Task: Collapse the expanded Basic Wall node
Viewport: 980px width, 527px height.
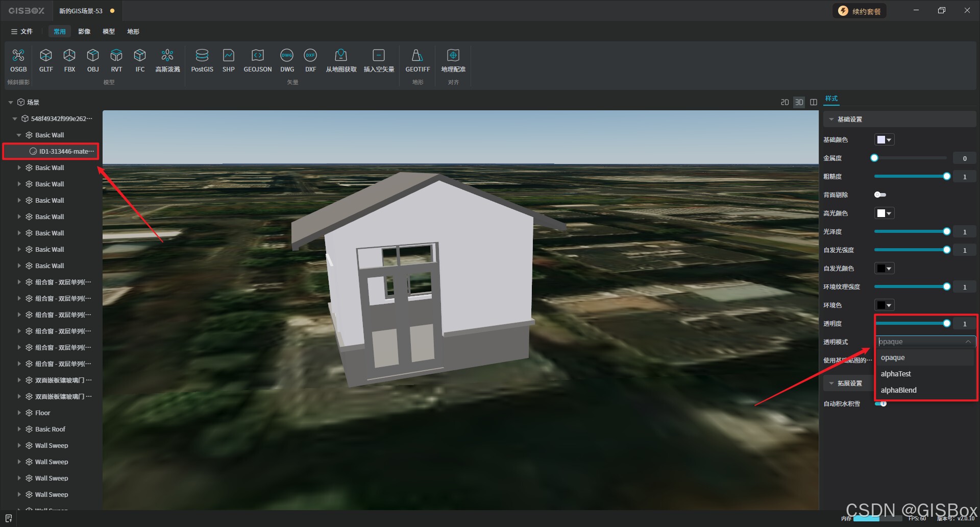Action: tap(19, 135)
